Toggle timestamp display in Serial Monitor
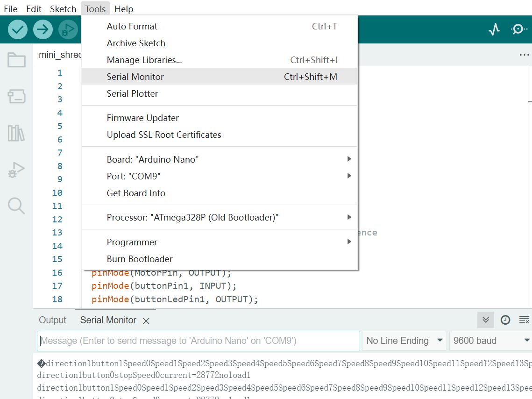 click(x=505, y=320)
